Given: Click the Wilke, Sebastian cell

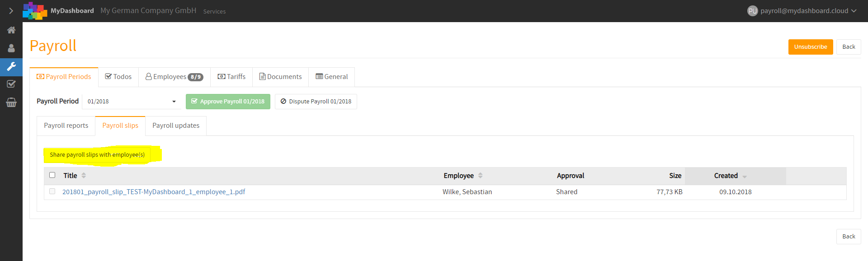Looking at the screenshot, I should (467, 192).
